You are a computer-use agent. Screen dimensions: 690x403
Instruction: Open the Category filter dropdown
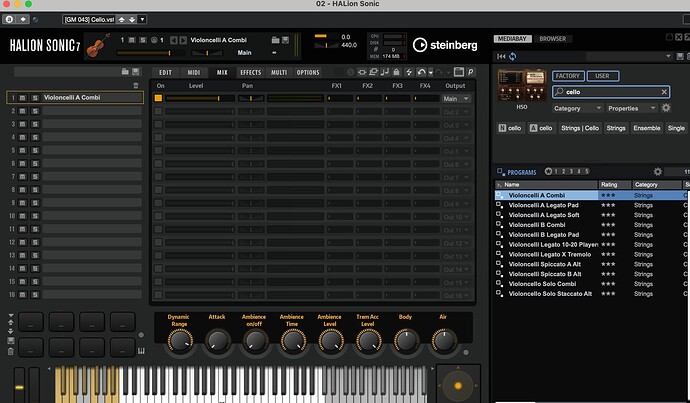[577, 108]
